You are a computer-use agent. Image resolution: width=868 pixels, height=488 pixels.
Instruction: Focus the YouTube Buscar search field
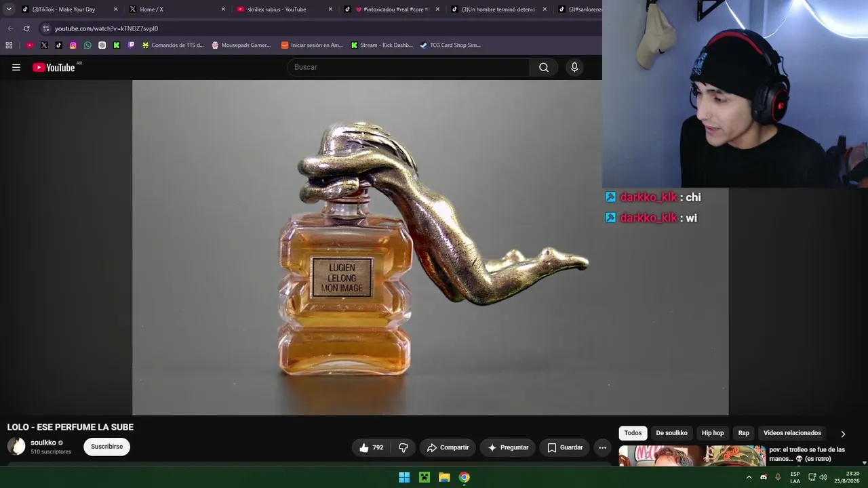408,67
